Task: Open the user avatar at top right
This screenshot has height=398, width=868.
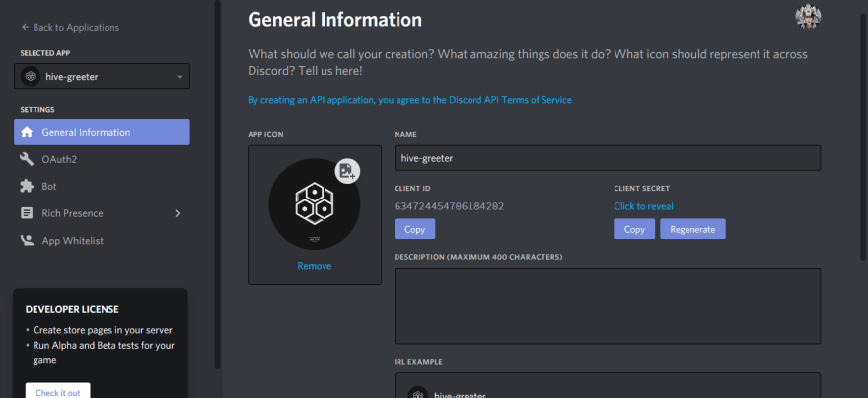Action: pos(808,17)
